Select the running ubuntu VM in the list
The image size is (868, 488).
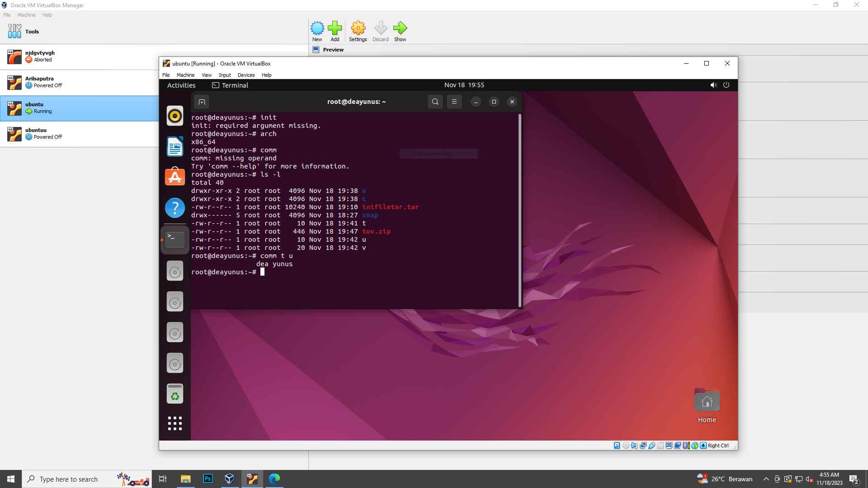click(x=79, y=108)
